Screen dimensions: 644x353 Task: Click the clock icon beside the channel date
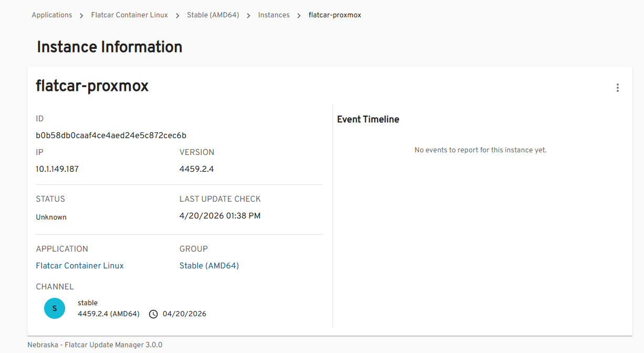(153, 314)
